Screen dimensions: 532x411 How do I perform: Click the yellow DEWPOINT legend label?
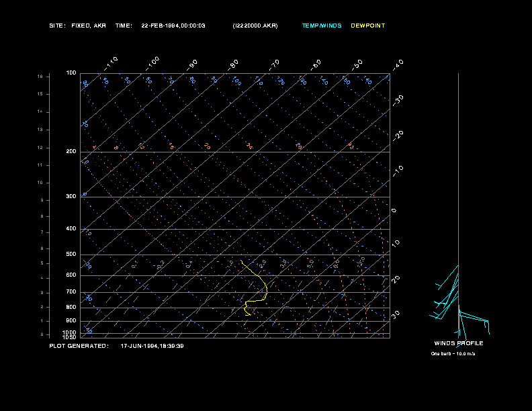pos(368,26)
